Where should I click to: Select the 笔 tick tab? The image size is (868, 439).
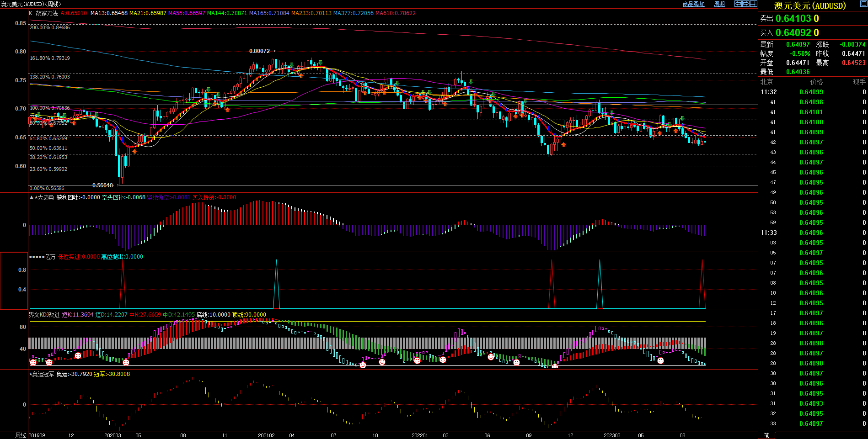click(x=766, y=435)
